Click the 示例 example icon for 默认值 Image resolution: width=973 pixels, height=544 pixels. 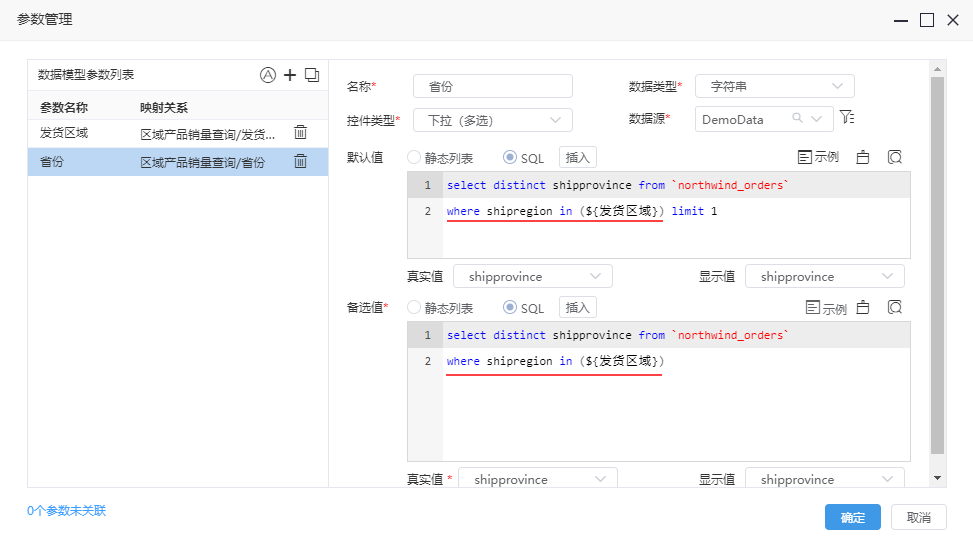[x=818, y=157]
